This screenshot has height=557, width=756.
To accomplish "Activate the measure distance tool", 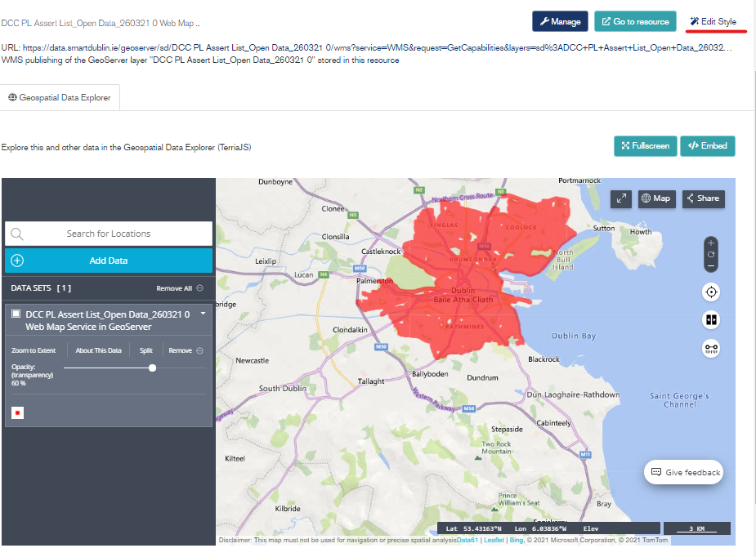I will pos(711,349).
